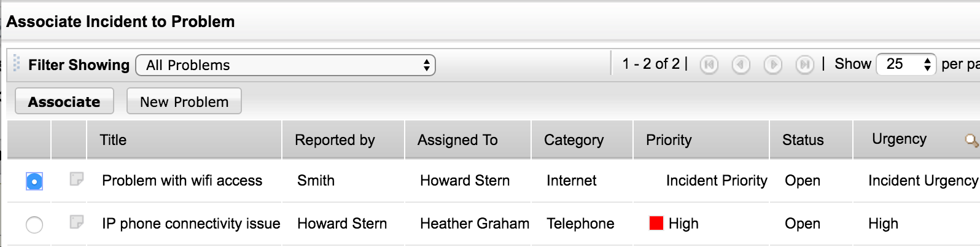The width and height of the screenshot is (980, 247).
Task: Open the Show 25 per page dropdown
Action: (906, 64)
